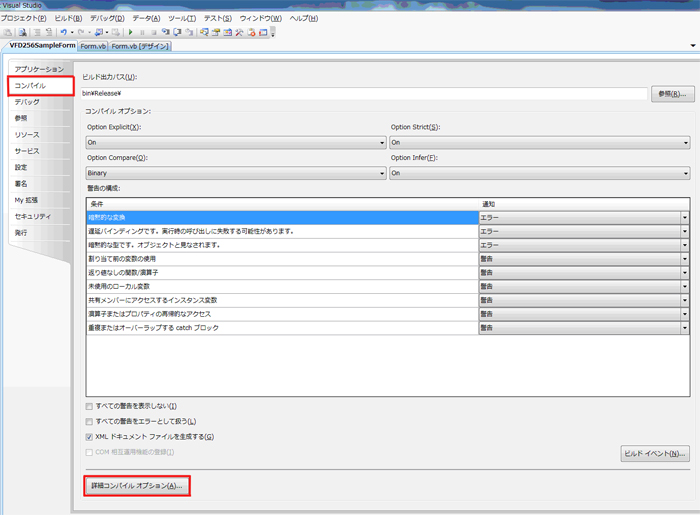The image size is (700, 515).
Task: Click the build output path field bin¥Release¥
Action: coord(364,93)
